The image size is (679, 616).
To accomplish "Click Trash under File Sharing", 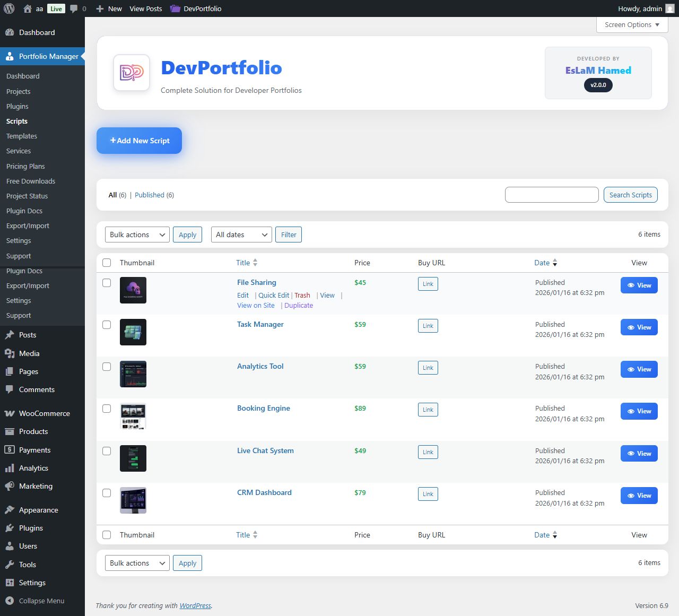I will [x=302, y=295].
